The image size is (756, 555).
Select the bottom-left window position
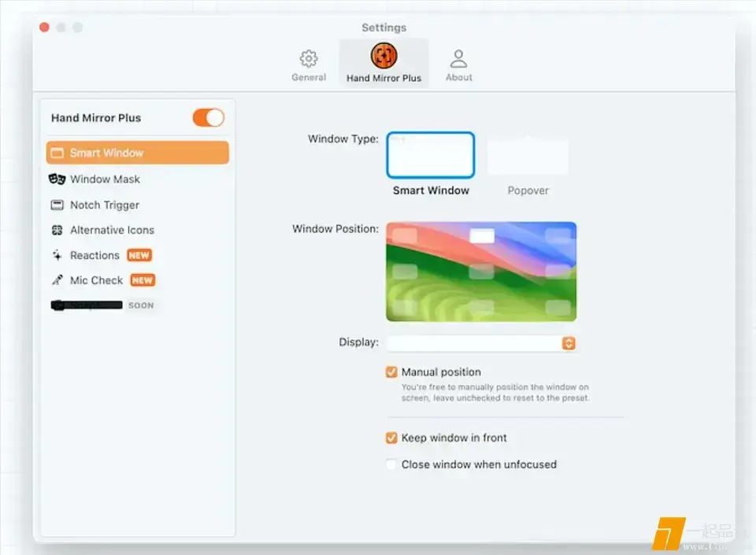coord(405,307)
